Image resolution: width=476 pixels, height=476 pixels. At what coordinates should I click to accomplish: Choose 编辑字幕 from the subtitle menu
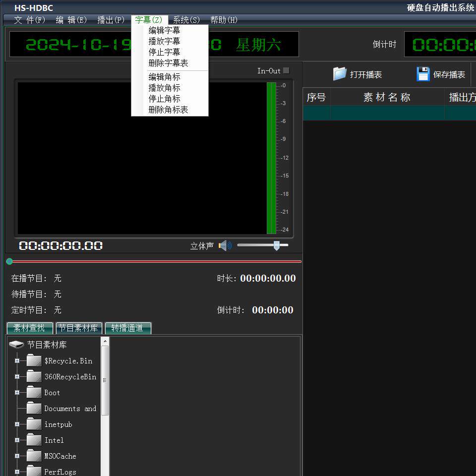pos(164,30)
